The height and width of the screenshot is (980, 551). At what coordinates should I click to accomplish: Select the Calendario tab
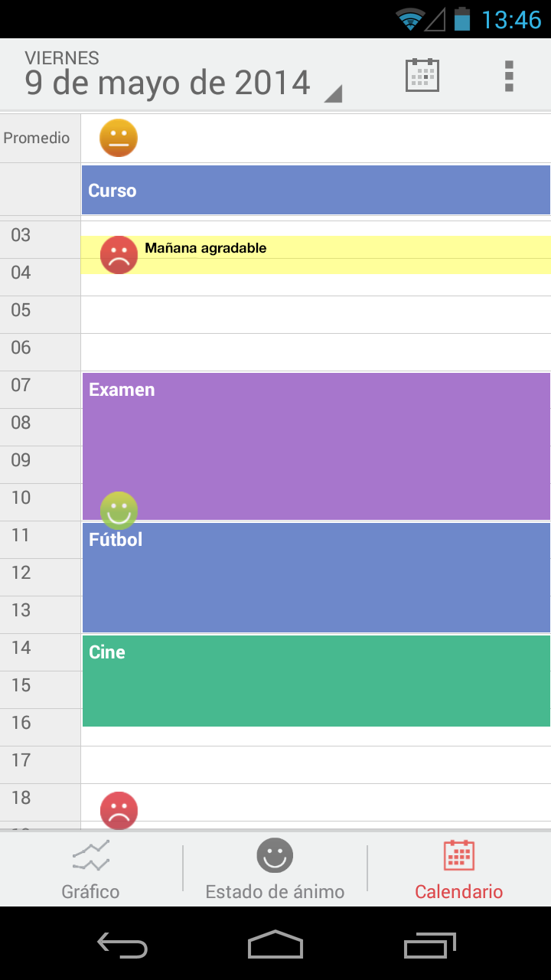459,869
